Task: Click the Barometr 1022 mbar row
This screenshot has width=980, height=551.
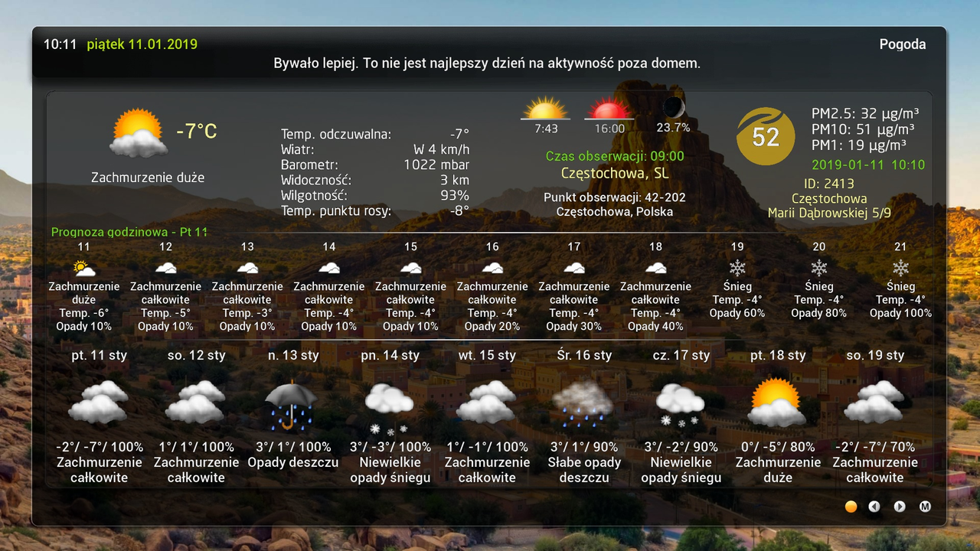Action: pyautogui.click(x=375, y=165)
